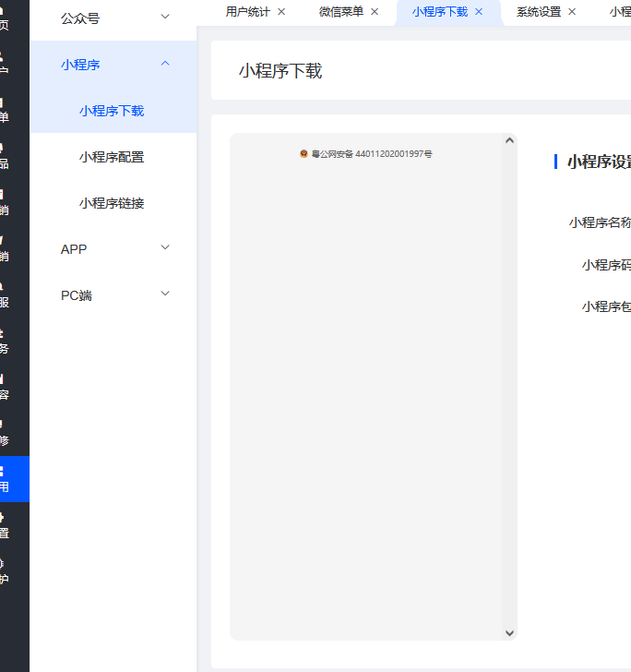
Task: Close the 系统设置 tab
Action: [x=572, y=12]
